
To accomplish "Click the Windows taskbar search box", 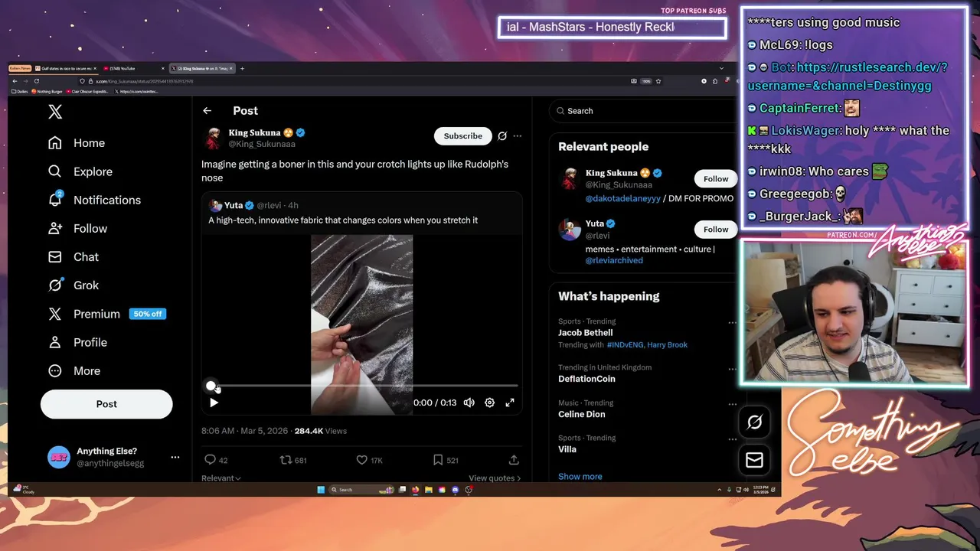I will (x=361, y=490).
